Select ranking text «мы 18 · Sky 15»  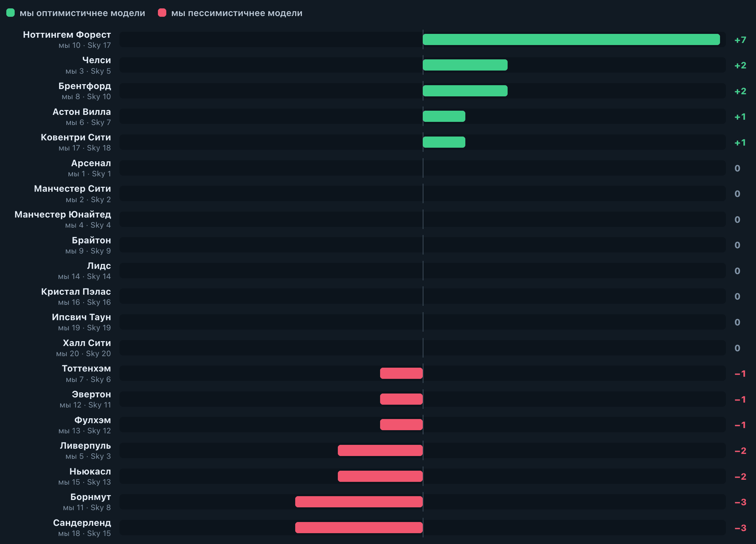click(x=84, y=534)
